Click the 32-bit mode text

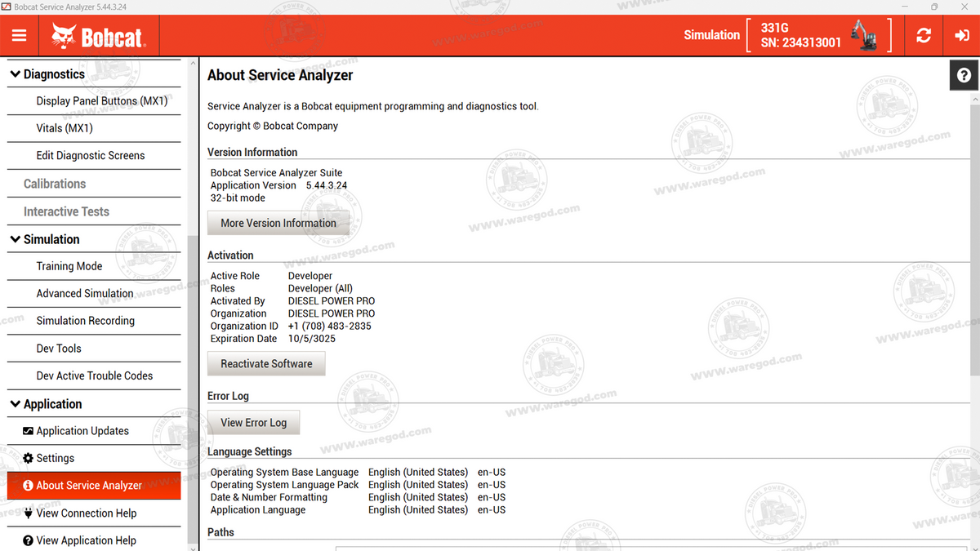click(x=238, y=198)
